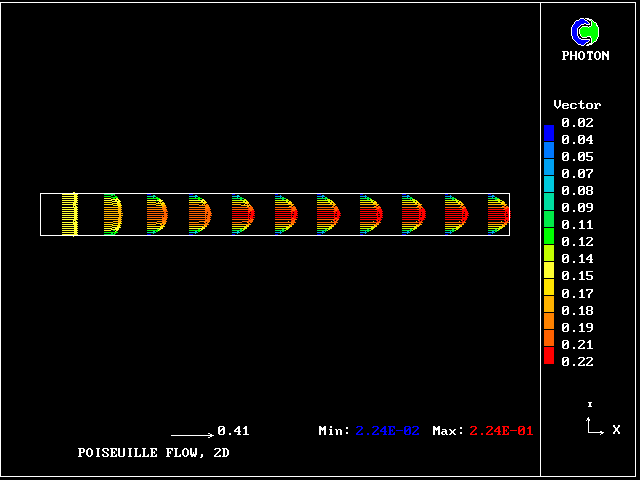Select the Vector legend title
640x480 pixels.
coord(577,105)
